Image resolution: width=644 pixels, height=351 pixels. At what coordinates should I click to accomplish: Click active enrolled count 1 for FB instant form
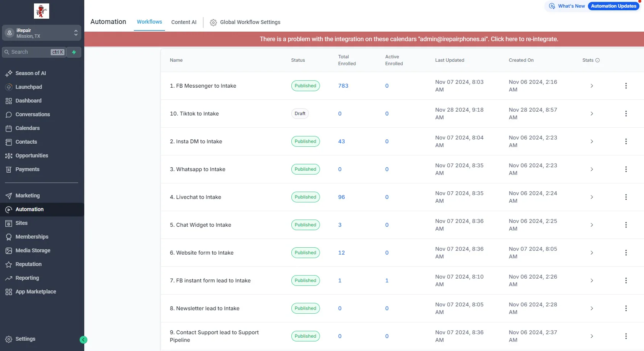tap(387, 280)
